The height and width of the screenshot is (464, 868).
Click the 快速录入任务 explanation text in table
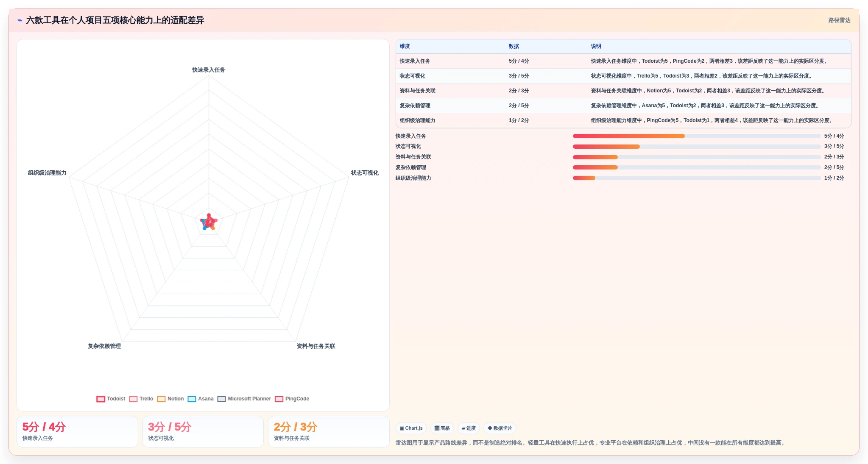709,61
